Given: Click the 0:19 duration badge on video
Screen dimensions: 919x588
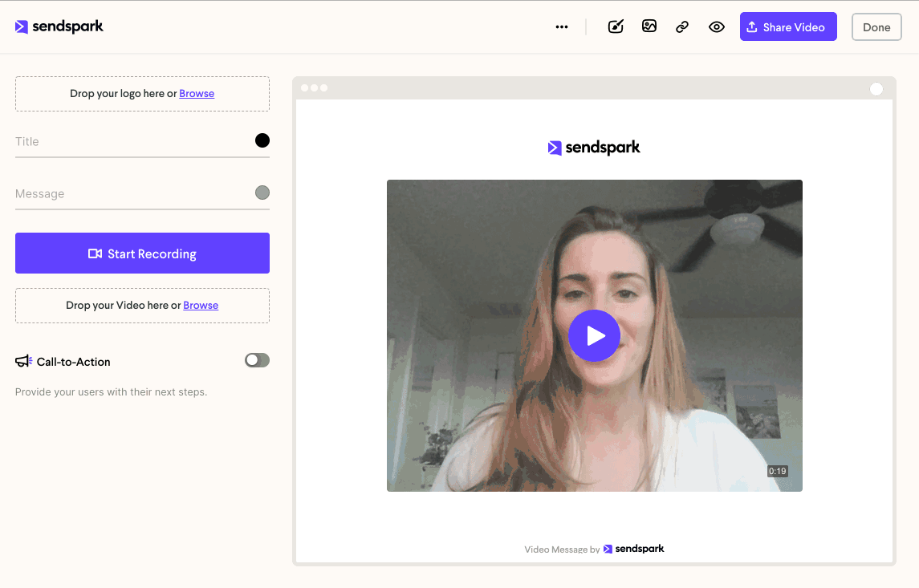Looking at the screenshot, I should pyautogui.click(x=777, y=472).
